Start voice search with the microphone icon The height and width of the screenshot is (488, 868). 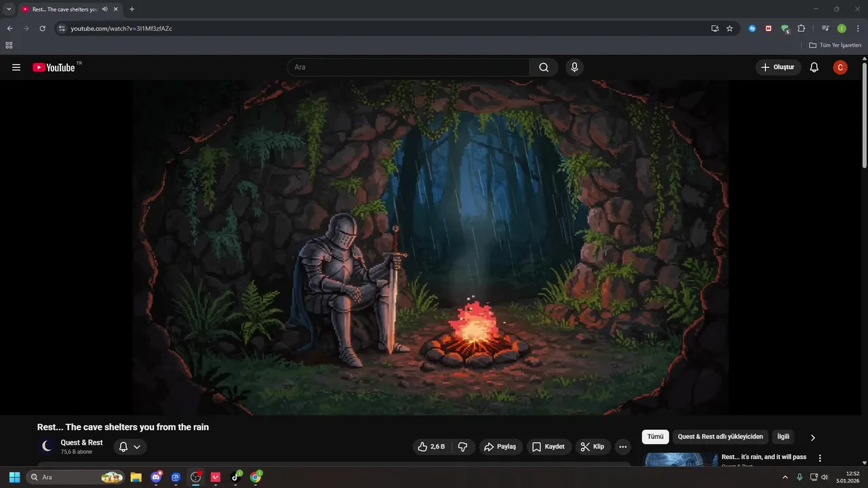[574, 67]
